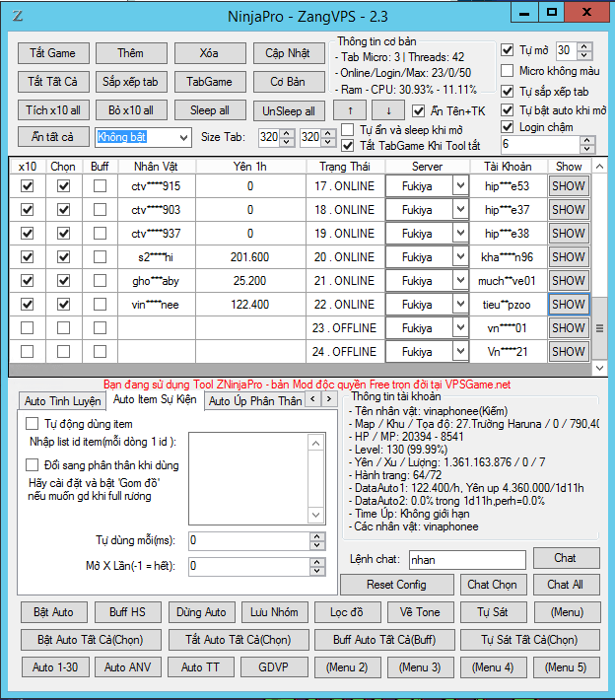Select Auto Item Sự Kiện tab
The image size is (615, 700).
(155, 399)
